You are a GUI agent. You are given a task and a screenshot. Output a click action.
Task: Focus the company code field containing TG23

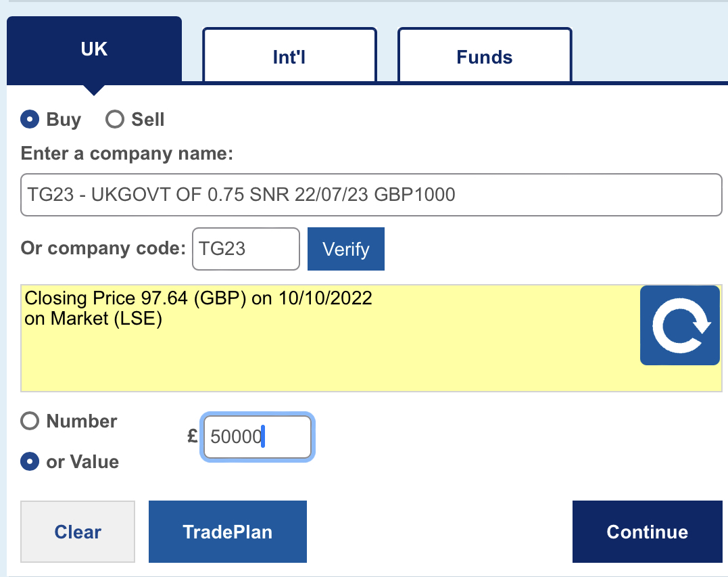tap(246, 248)
